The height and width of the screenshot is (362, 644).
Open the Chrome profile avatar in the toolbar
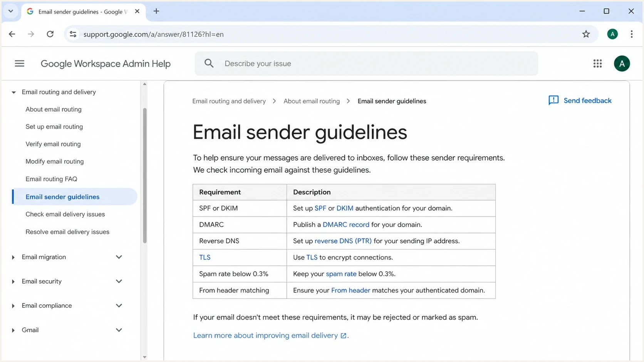(x=612, y=34)
